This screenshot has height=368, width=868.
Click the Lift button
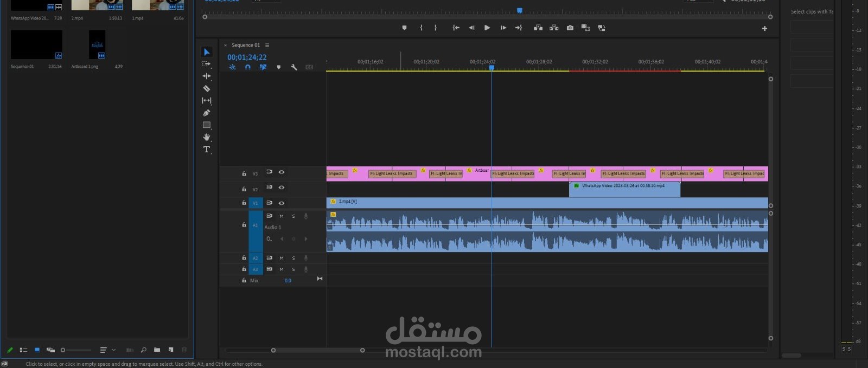coord(538,28)
